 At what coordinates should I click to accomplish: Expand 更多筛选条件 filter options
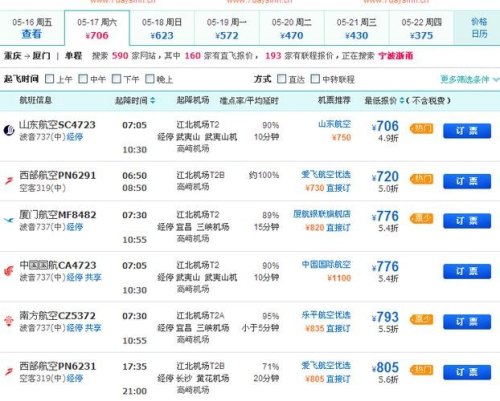click(x=469, y=79)
